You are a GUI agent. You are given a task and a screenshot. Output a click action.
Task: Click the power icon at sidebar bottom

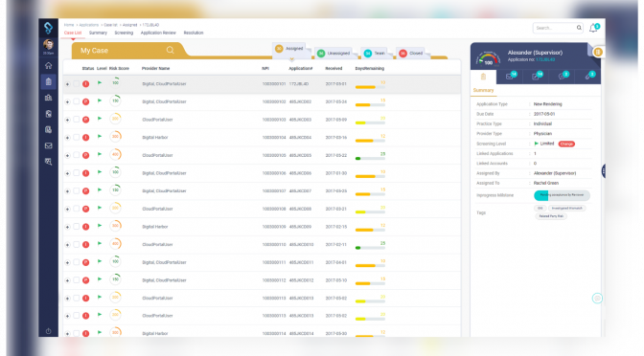pyautogui.click(x=49, y=331)
